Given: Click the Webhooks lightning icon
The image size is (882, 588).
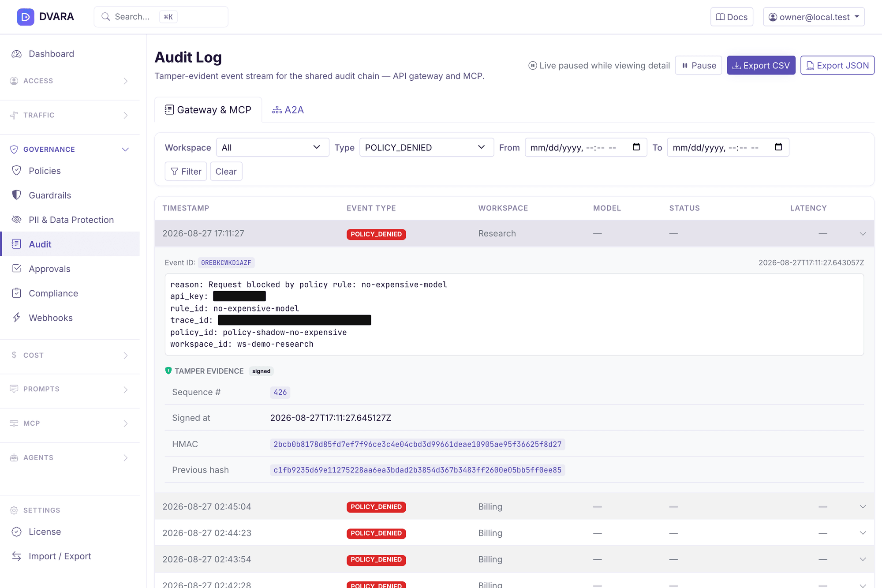Looking at the screenshot, I should tap(17, 318).
